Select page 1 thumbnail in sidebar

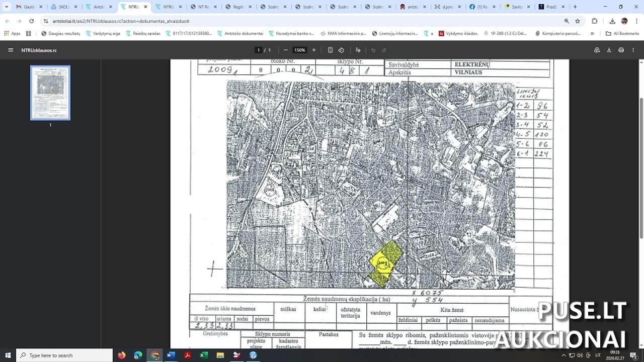[50, 93]
